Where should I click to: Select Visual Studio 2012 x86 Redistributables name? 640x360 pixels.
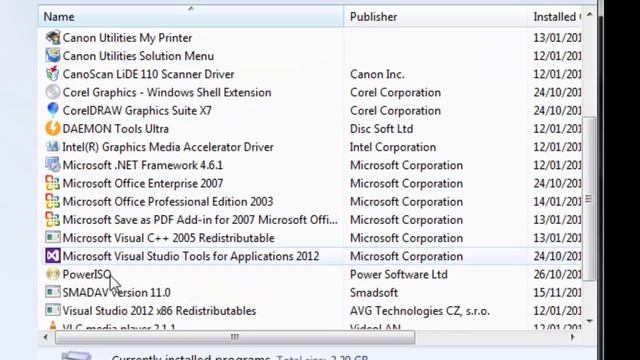coord(159,311)
